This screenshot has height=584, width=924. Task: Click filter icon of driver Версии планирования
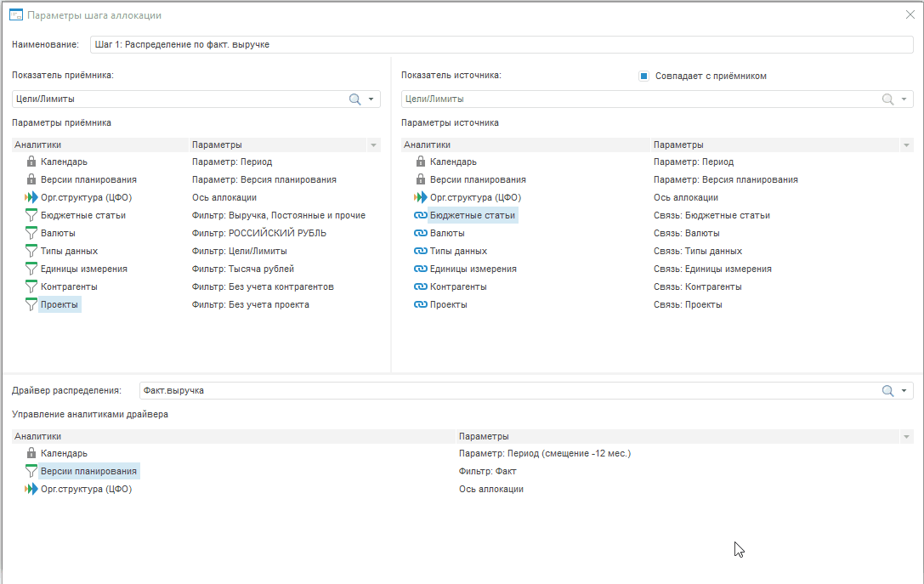31,471
